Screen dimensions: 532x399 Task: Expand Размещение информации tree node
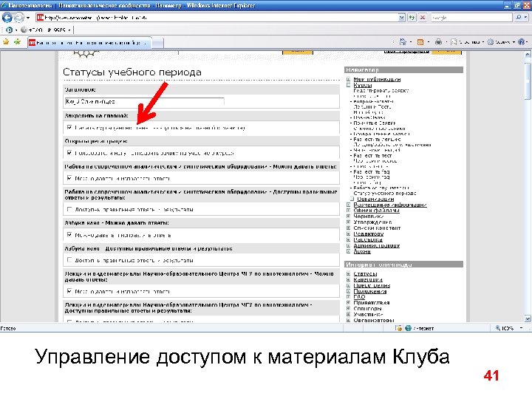(x=348, y=205)
